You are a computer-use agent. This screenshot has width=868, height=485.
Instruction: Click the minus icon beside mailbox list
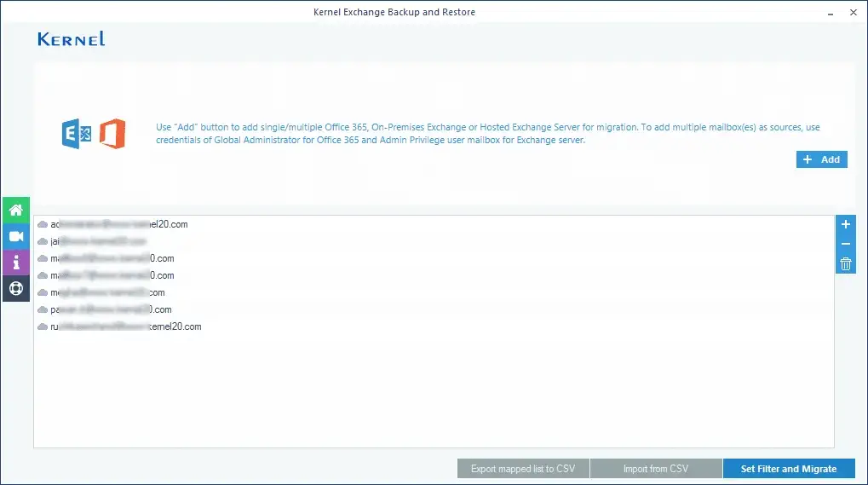tap(845, 244)
